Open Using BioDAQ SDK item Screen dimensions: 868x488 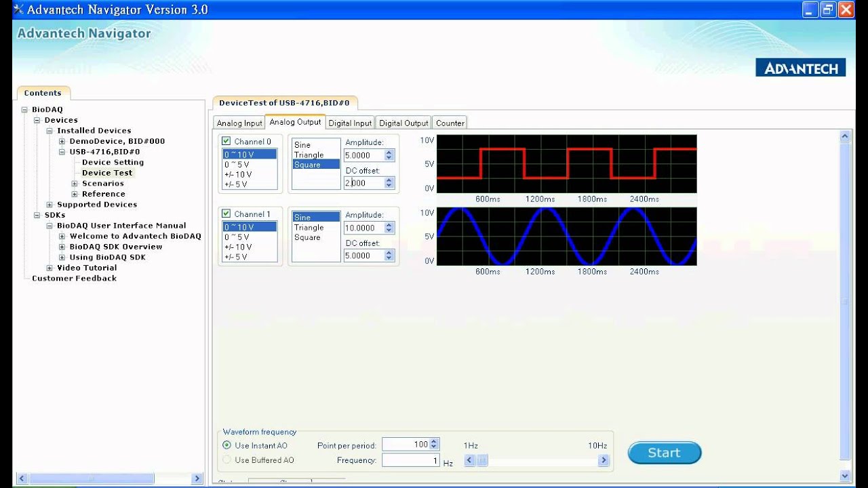107,258
